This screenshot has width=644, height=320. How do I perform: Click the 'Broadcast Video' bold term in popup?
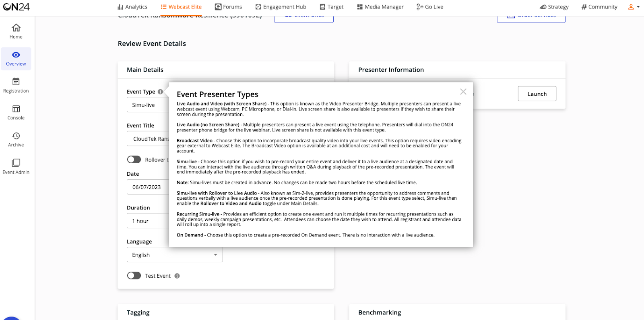[x=194, y=141]
